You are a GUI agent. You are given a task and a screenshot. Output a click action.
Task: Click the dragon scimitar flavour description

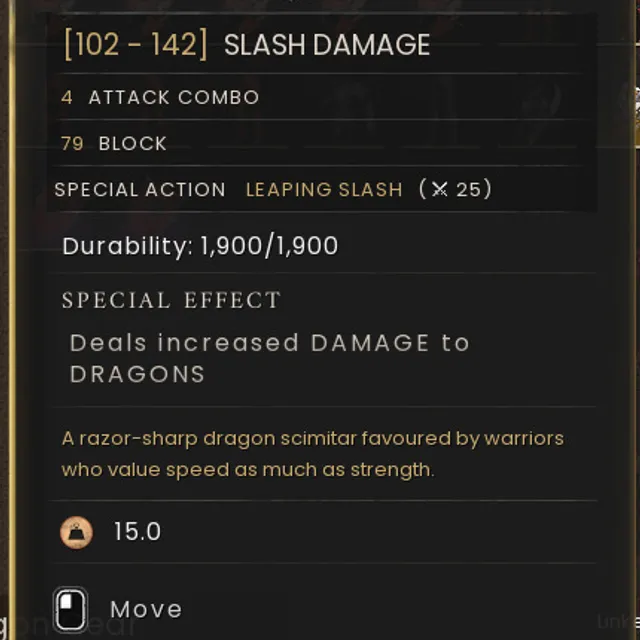click(x=313, y=454)
